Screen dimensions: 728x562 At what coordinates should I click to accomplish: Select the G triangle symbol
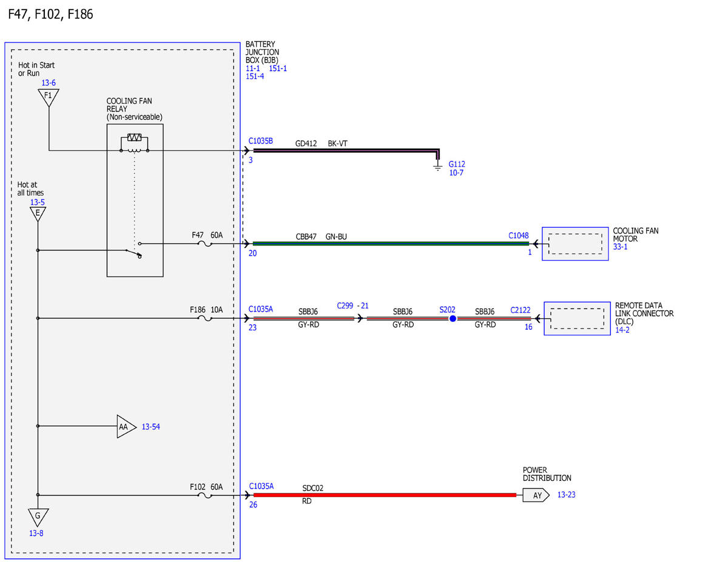[38, 517]
